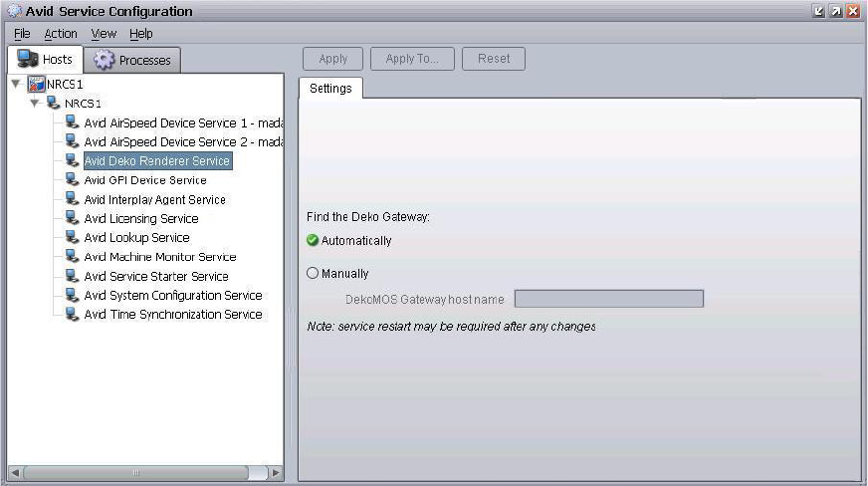Screen dimensions: 868x486
Task: Open the File menu
Action: pyautogui.click(x=22, y=34)
